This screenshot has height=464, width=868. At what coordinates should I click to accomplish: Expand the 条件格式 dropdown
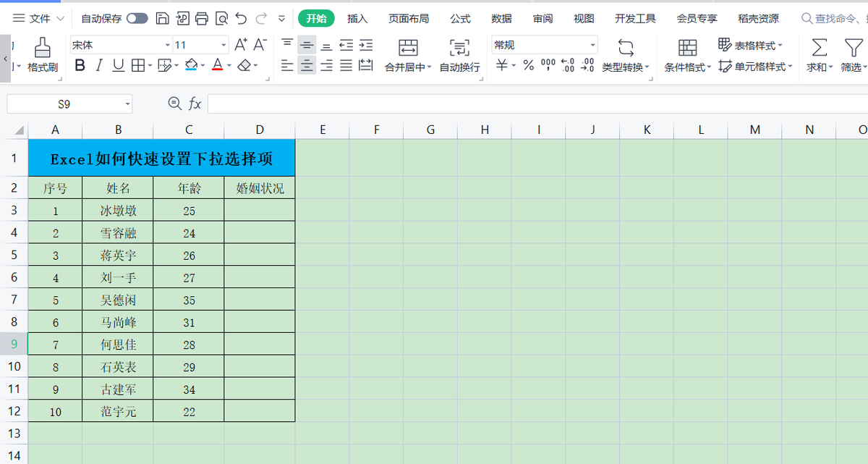710,67
